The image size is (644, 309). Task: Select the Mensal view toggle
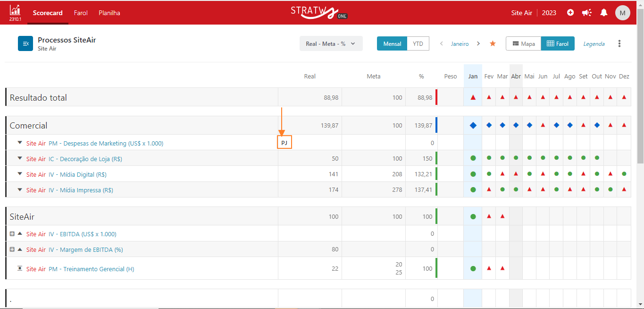(392, 43)
